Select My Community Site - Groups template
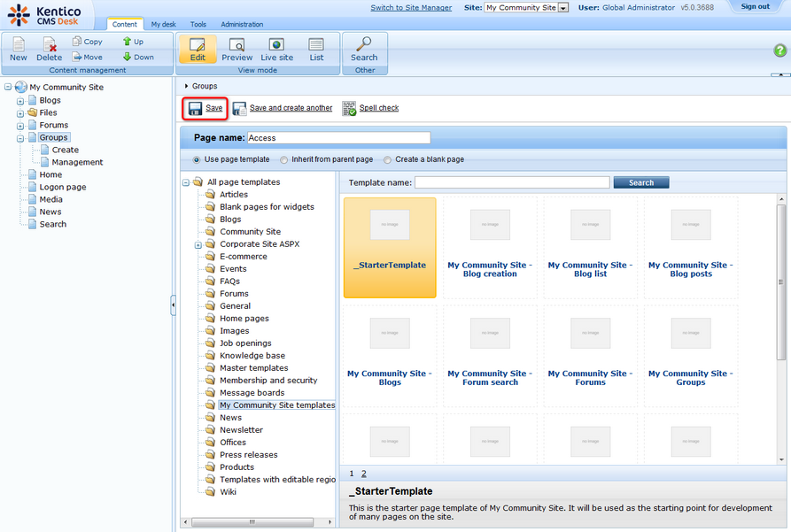The image size is (791, 532). [x=691, y=356]
